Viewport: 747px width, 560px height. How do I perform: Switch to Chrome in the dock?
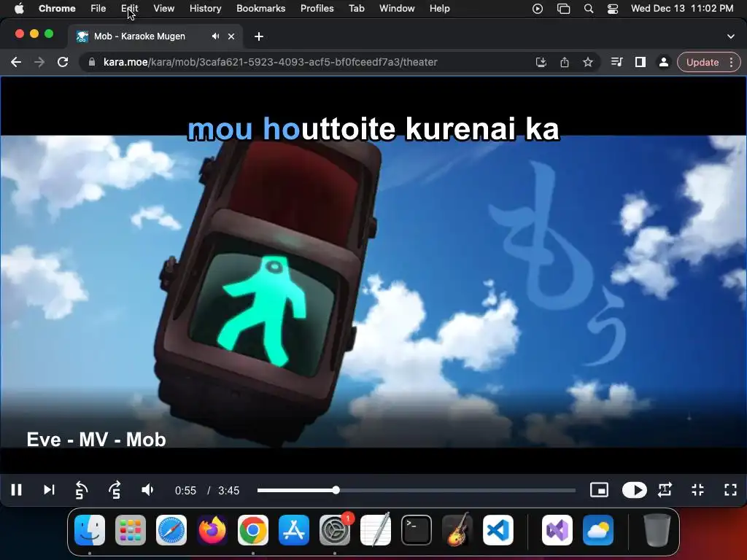coord(253,530)
